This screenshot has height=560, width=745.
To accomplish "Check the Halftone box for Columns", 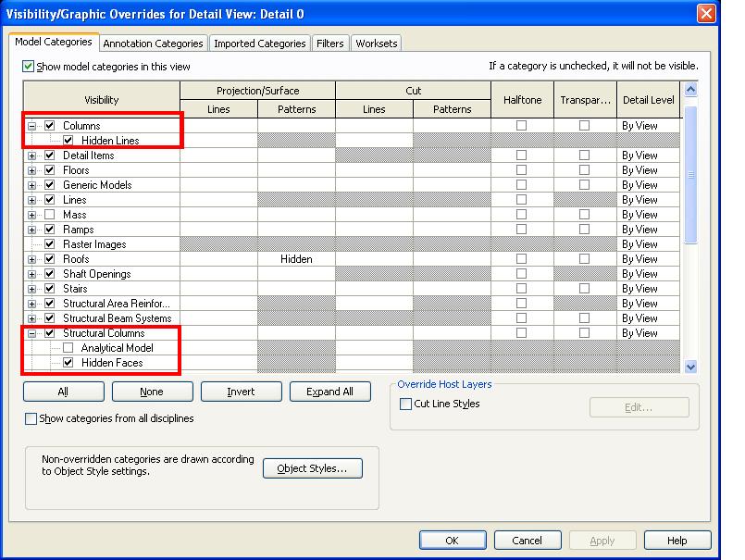I will click(x=522, y=126).
